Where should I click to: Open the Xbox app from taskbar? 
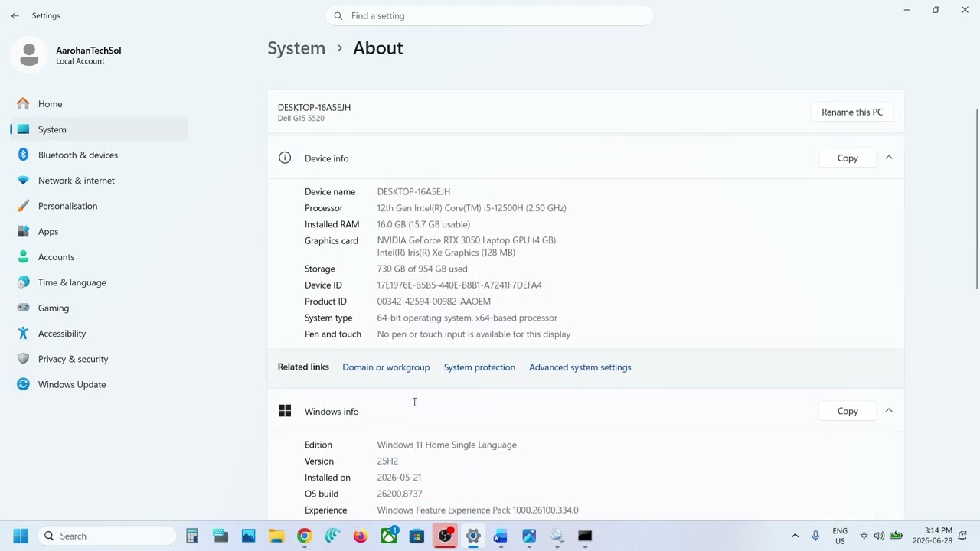pyautogui.click(x=389, y=535)
